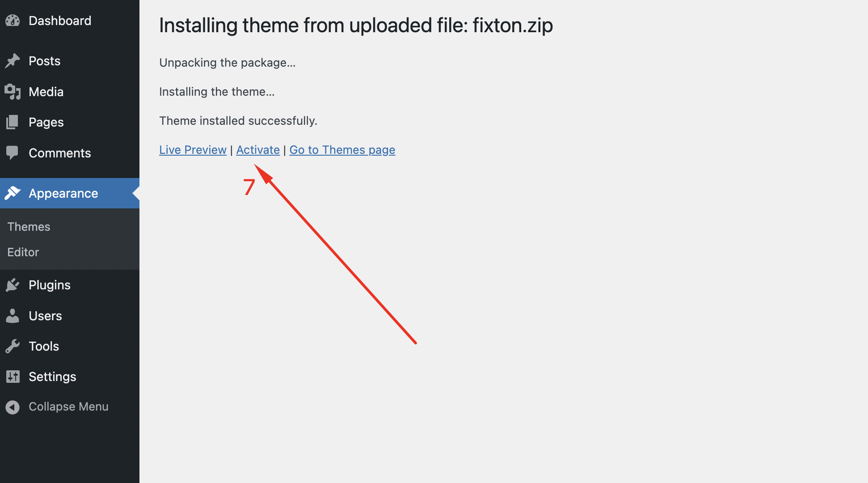Click the Plugins plug icon
Image resolution: width=868 pixels, height=483 pixels.
tap(13, 285)
